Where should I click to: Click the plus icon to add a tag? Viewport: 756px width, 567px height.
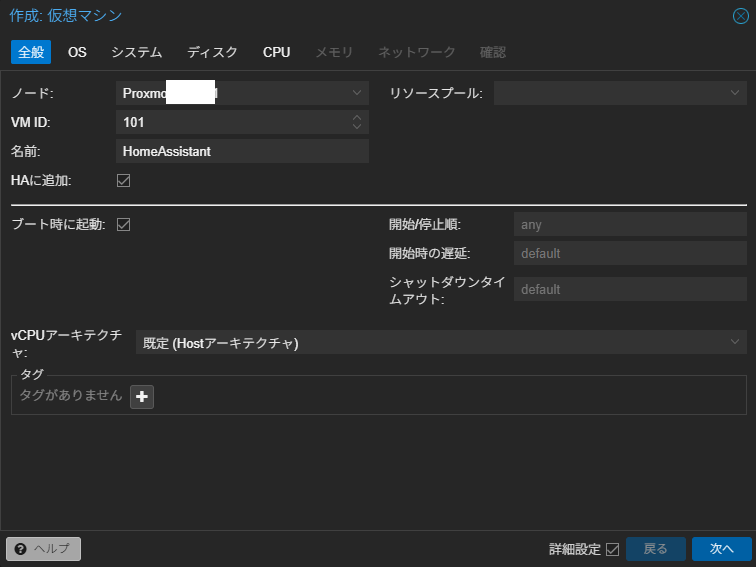pyautogui.click(x=142, y=397)
